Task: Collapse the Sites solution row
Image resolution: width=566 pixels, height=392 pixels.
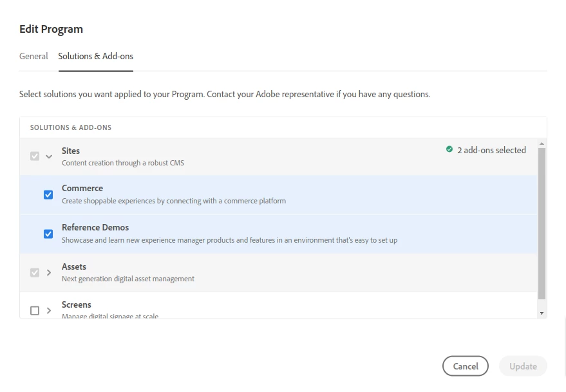Action: tap(49, 156)
